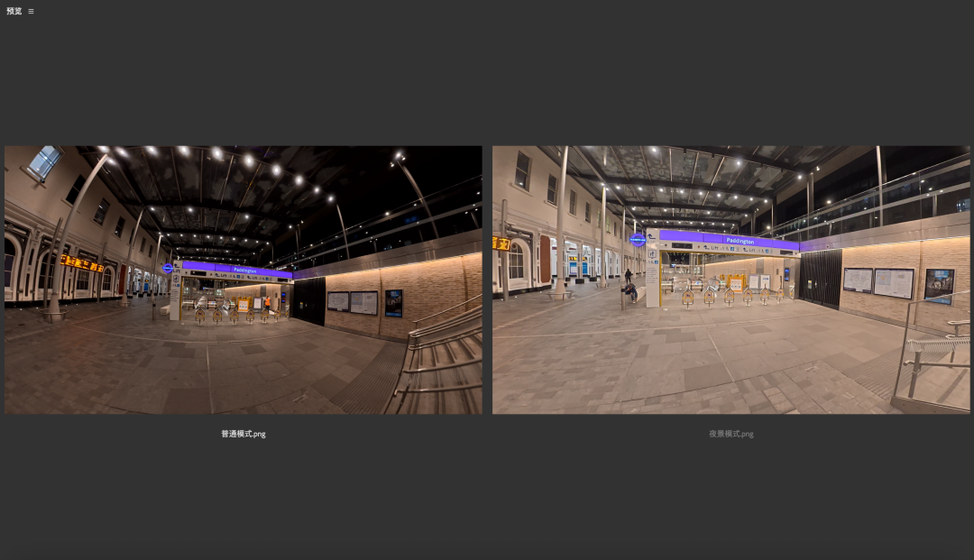Image resolution: width=974 pixels, height=560 pixels.
Task: Select the 夜景模式.png filename label
Action: click(730, 434)
